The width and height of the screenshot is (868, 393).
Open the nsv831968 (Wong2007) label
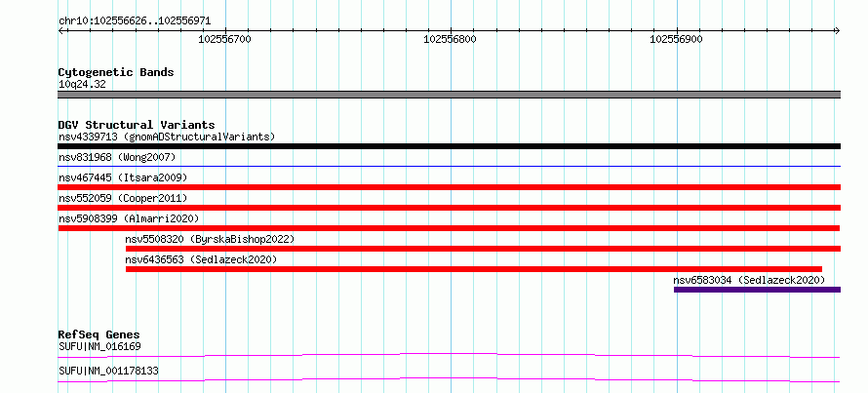click(x=117, y=158)
